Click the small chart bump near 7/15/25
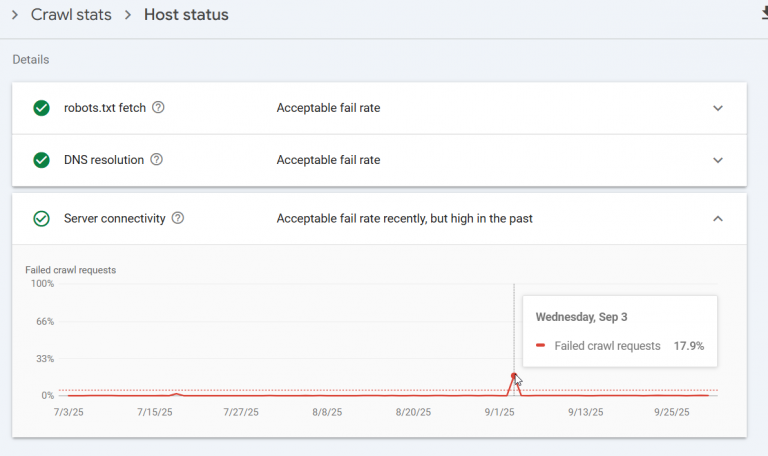Screen dimensions: 768x456 (x=176, y=394)
